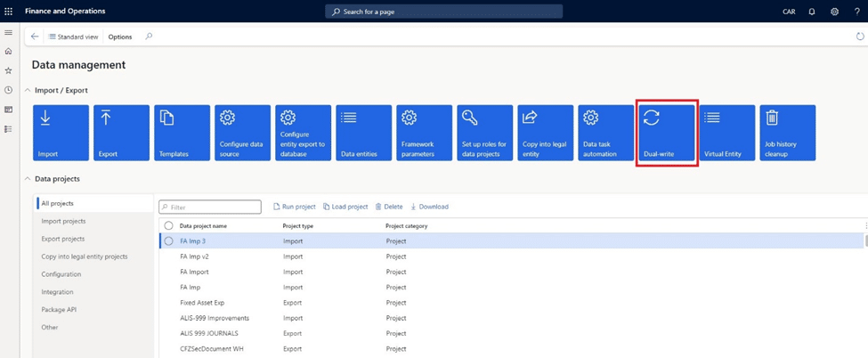Open the Dual-write tile

coord(667,133)
